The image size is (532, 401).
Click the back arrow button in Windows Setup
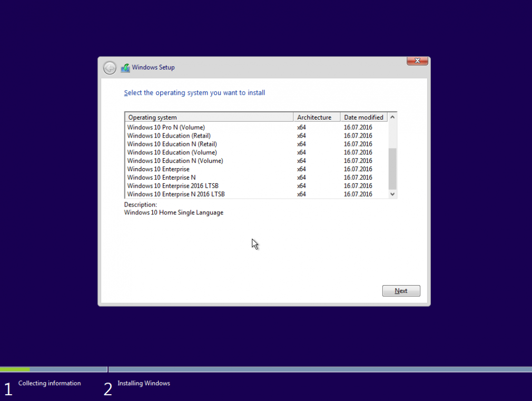click(x=110, y=68)
